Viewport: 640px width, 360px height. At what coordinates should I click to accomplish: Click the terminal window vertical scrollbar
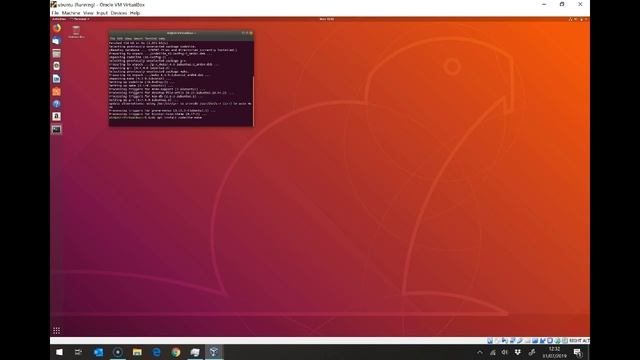click(253, 100)
